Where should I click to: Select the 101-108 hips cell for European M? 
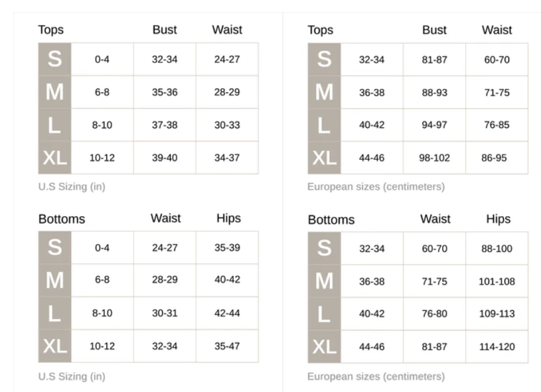coord(497,281)
